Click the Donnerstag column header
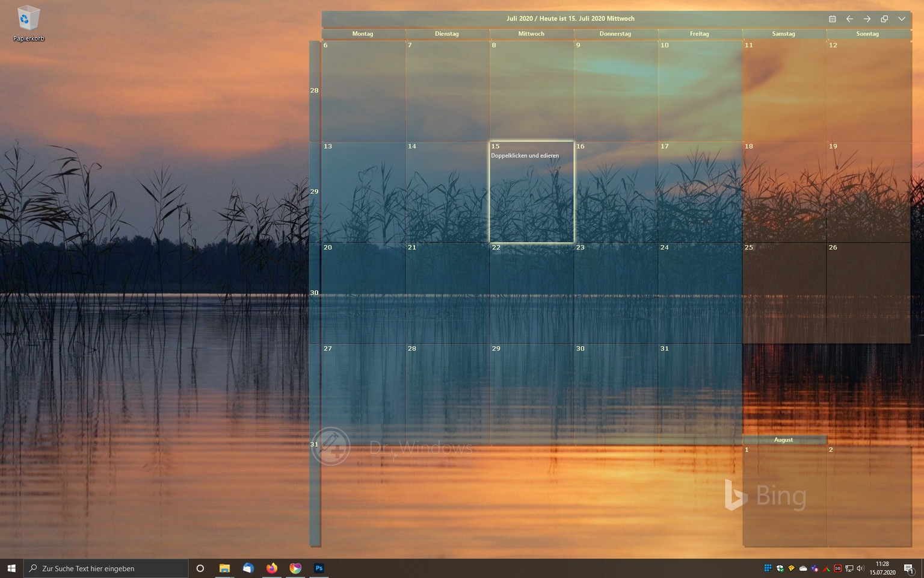This screenshot has width=924, height=578. pos(615,34)
